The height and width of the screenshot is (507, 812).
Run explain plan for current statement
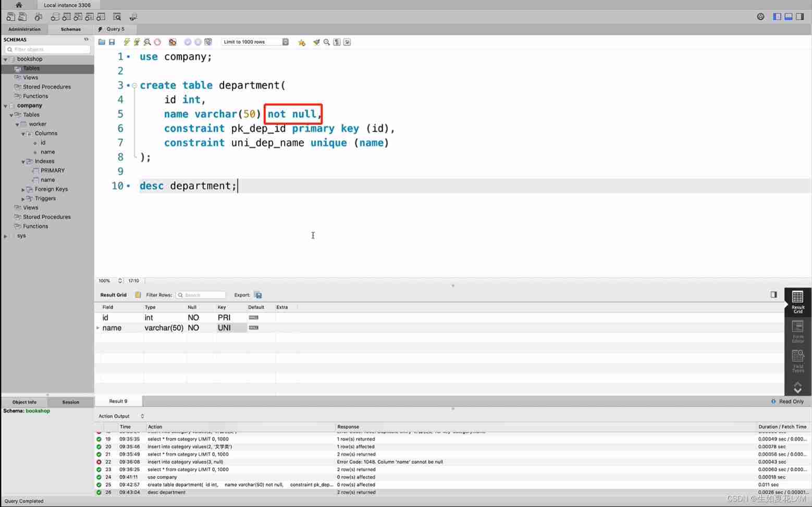[x=147, y=42]
